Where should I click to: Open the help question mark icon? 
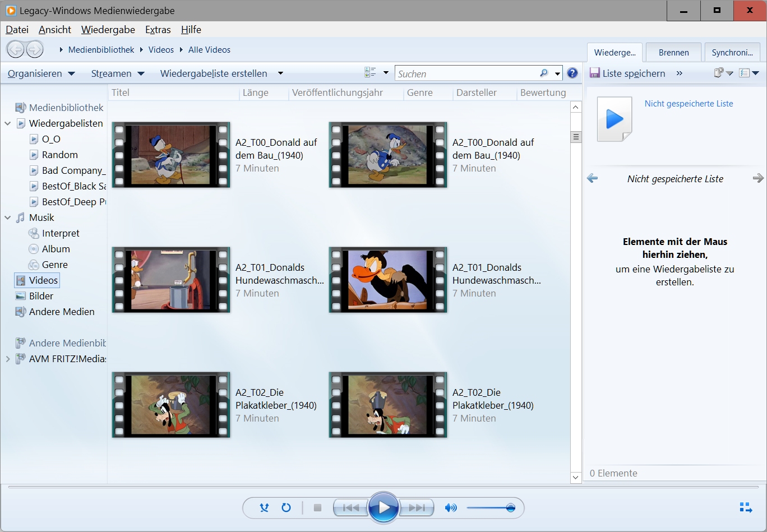(572, 73)
